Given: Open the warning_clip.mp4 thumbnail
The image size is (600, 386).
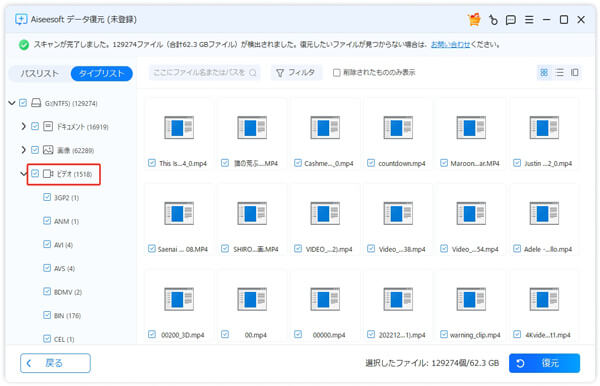Looking at the screenshot, I should pos(471,299).
